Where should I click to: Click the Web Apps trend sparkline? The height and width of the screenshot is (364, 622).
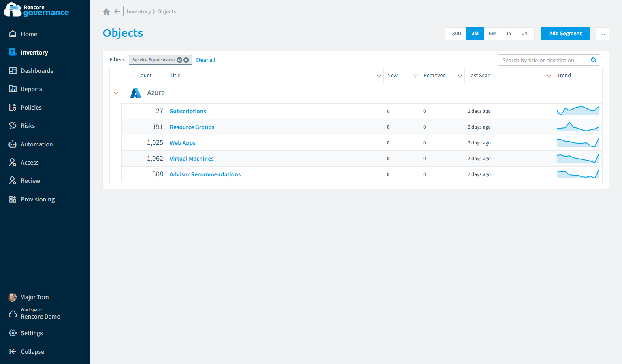[578, 142]
